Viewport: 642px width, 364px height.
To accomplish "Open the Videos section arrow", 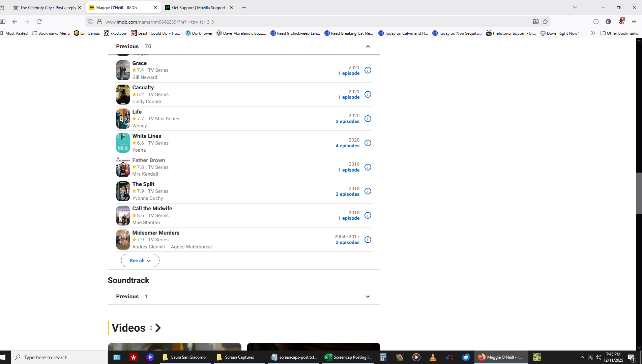I will tap(158, 328).
